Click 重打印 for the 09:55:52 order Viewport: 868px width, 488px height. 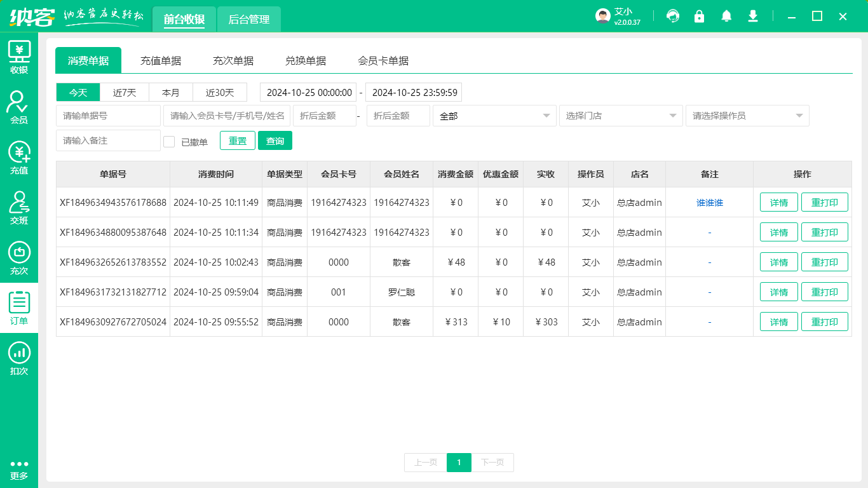[x=825, y=322]
